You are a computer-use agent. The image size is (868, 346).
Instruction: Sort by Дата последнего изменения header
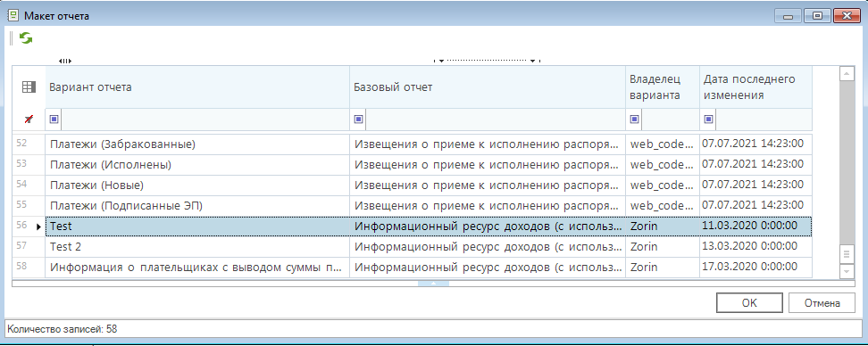[x=755, y=86]
